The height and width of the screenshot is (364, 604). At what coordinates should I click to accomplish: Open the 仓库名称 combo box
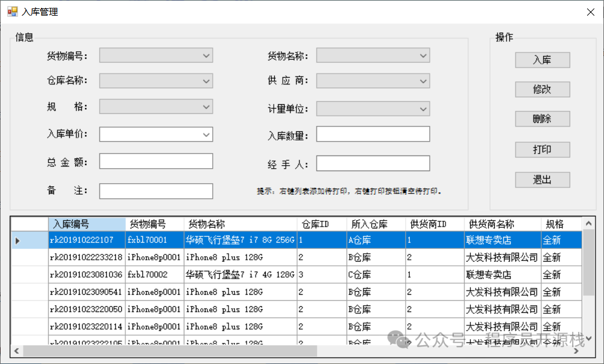pos(207,81)
